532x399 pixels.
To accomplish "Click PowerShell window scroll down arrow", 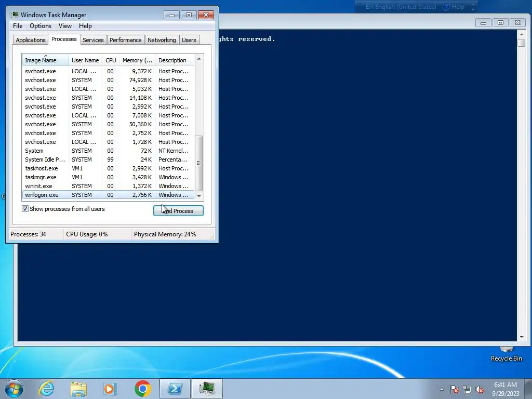I will [522, 337].
